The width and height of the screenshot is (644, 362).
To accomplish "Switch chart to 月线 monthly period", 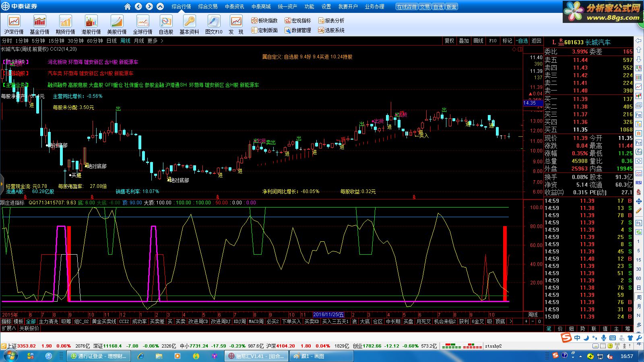I will (139, 41).
